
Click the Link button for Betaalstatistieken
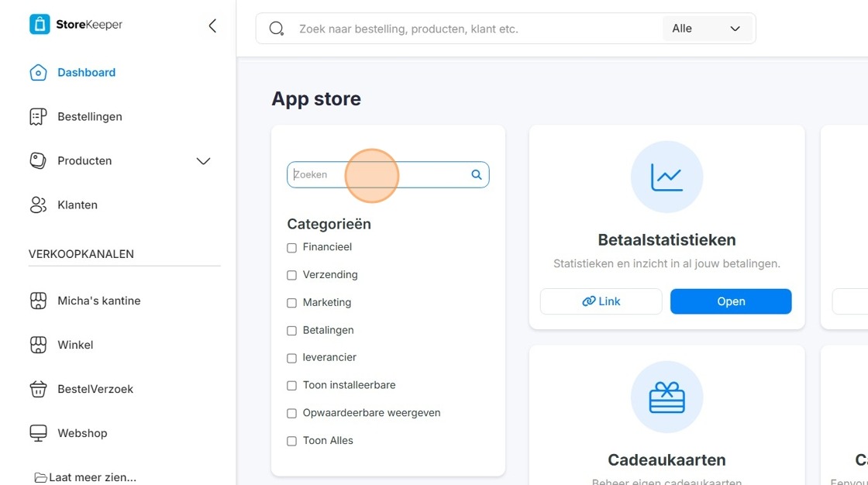coord(601,301)
